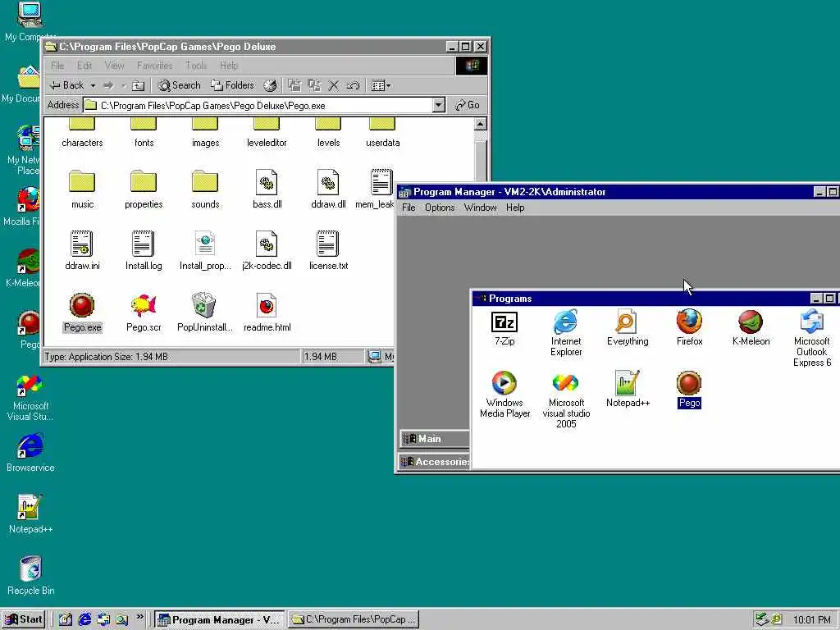Click the Explorer scrollbar up arrow
The image size is (840, 630).
[481, 125]
